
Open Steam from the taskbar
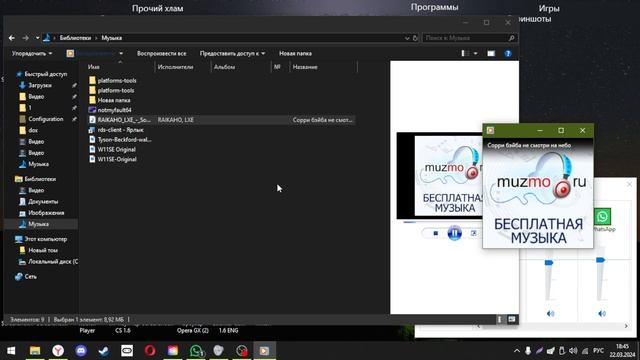pos(104,351)
